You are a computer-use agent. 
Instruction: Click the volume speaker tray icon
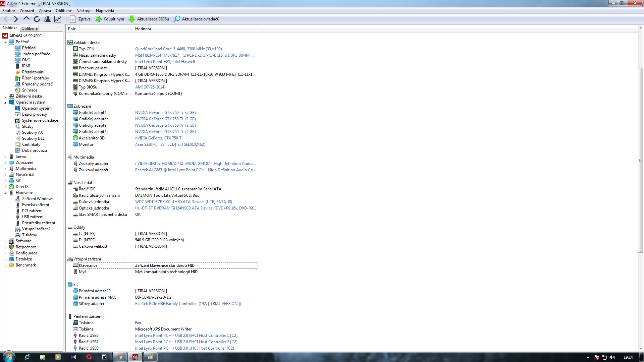click(x=612, y=357)
